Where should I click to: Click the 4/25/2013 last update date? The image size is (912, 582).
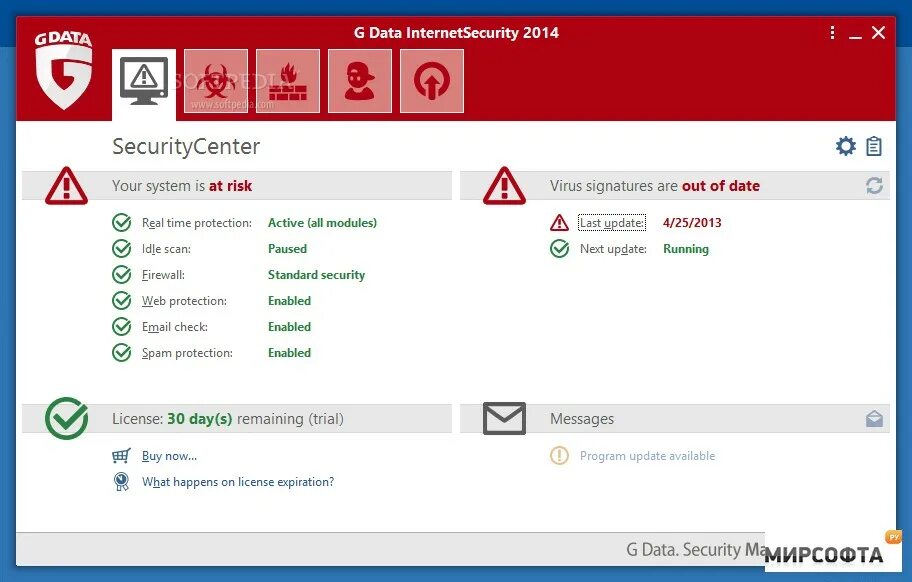tap(692, 223)
